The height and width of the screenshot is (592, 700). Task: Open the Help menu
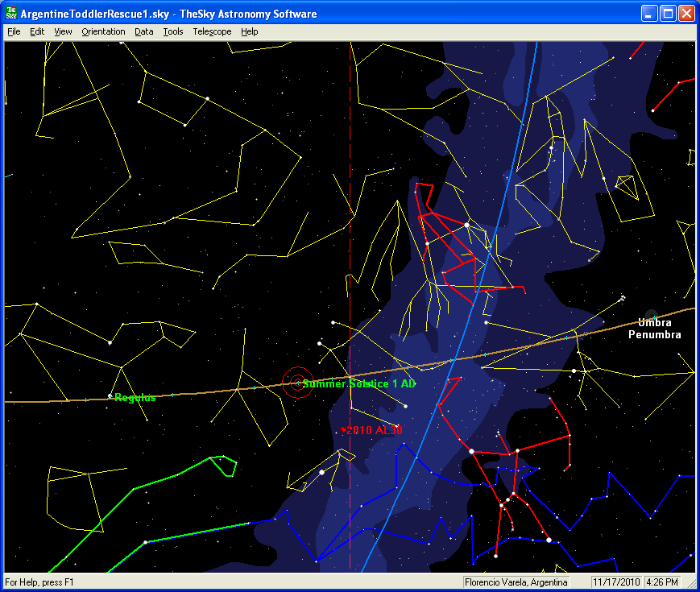tap(250, 31)
